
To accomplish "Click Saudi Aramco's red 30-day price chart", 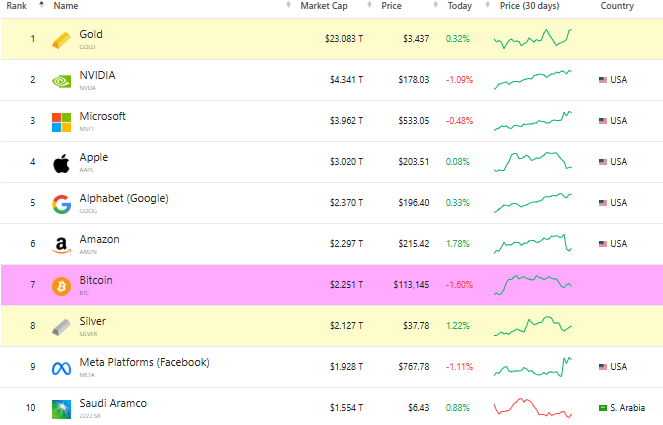I will tap(533, 408).
